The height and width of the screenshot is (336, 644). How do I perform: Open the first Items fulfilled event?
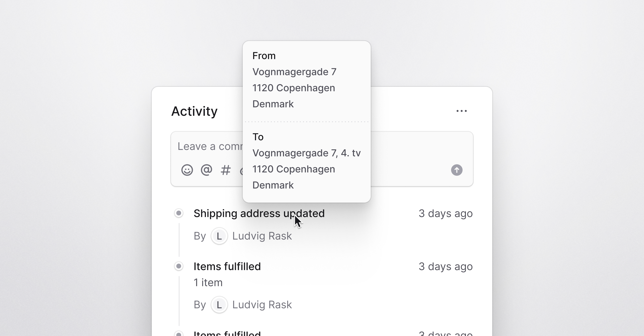click(227, 266)
